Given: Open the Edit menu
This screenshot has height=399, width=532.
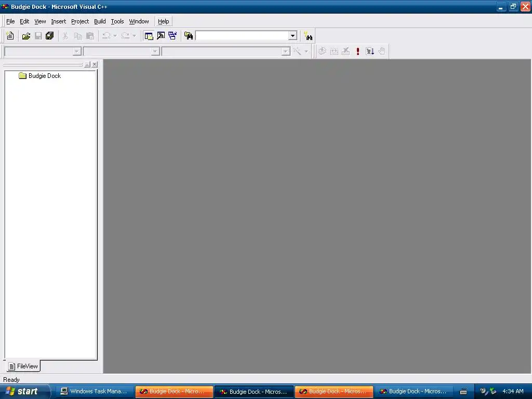Looking at the screenshot, I should [24, 21].
